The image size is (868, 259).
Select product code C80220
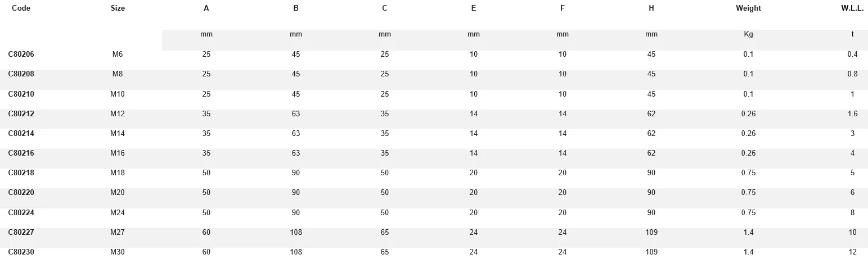click(x=21, y=193)
